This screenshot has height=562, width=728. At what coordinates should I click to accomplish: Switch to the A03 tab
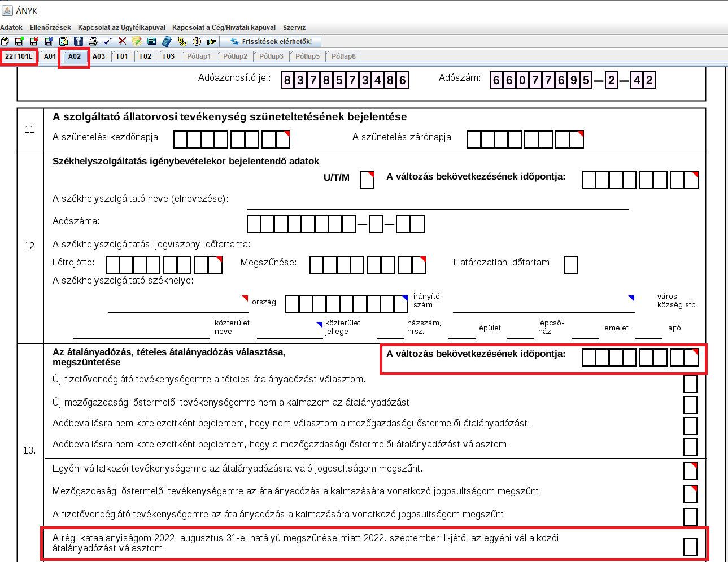(99, 56)
